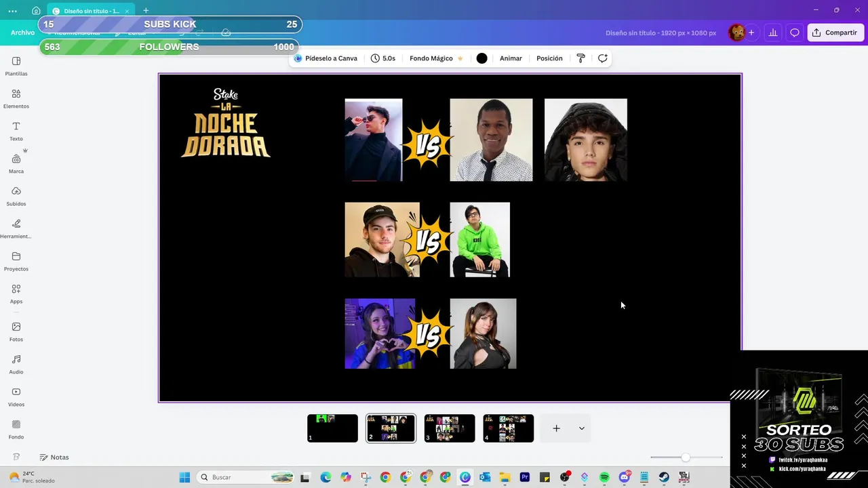868x488 pixels.
Task: Select page 3 thumbnail
Action: pyautogui.click(x=450, y=428)
